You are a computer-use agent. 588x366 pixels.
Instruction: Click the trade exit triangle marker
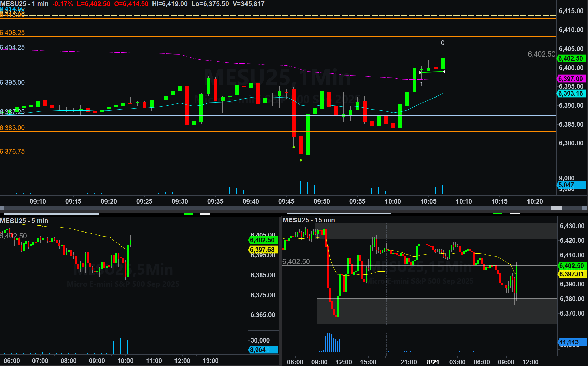pos(444,71)
